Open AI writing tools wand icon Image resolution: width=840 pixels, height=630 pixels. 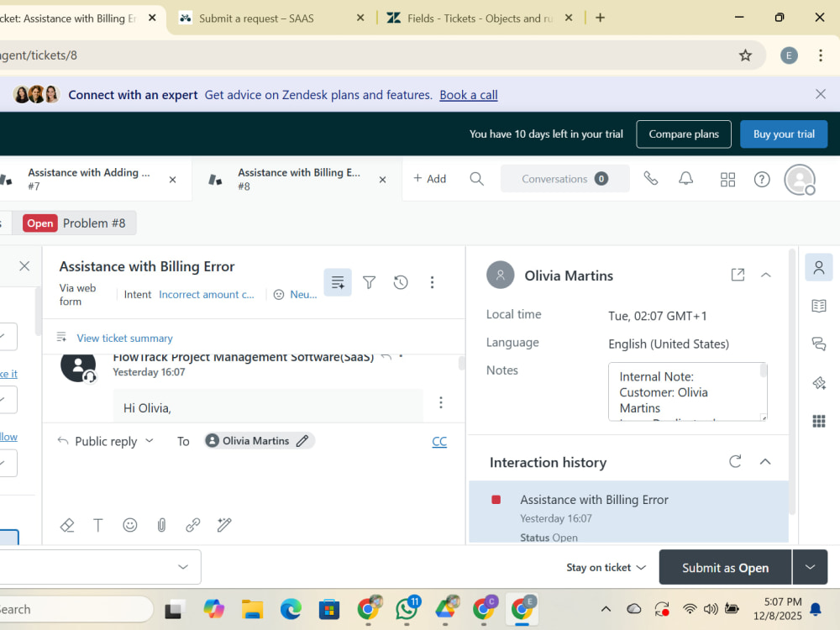point(224,525)
